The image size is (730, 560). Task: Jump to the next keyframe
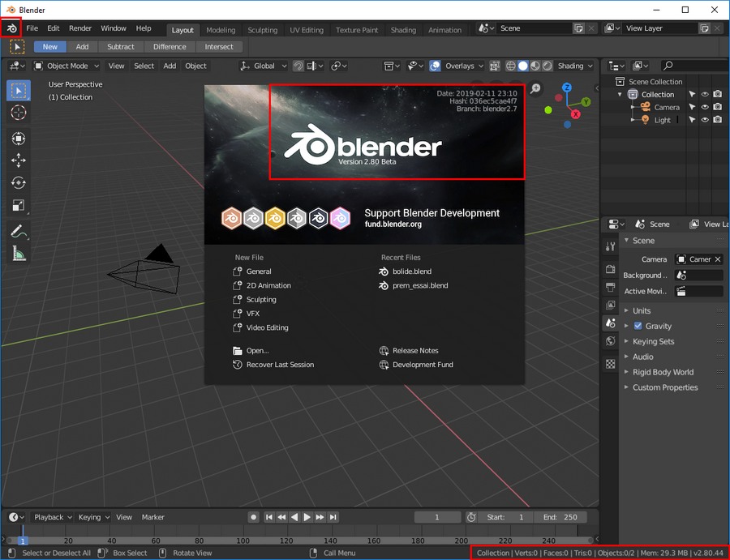point(320,517)
